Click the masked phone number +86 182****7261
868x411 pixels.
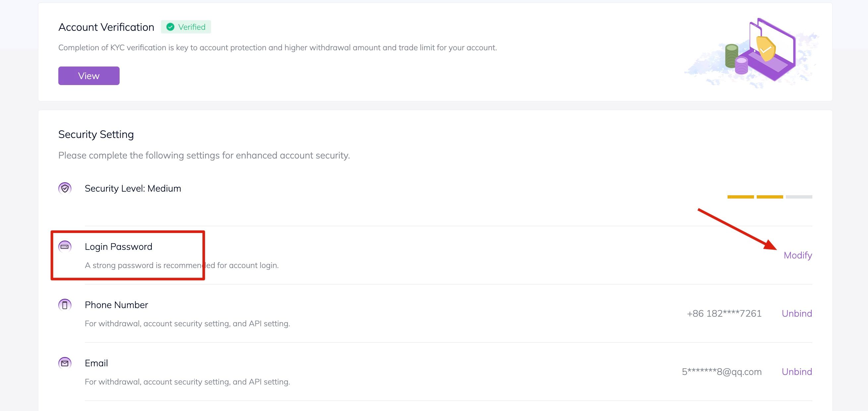pyautogui.click(x=724, y=313)
